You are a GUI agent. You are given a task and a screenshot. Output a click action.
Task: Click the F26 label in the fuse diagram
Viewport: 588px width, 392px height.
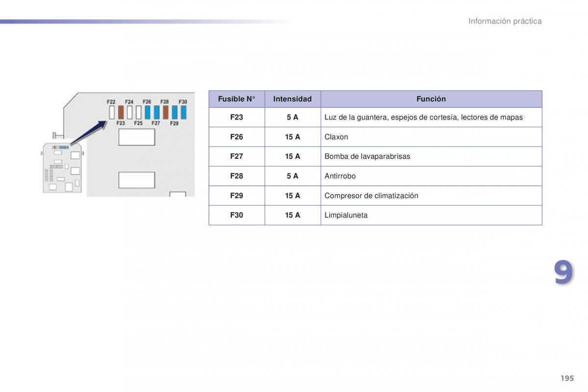(147, 102)
